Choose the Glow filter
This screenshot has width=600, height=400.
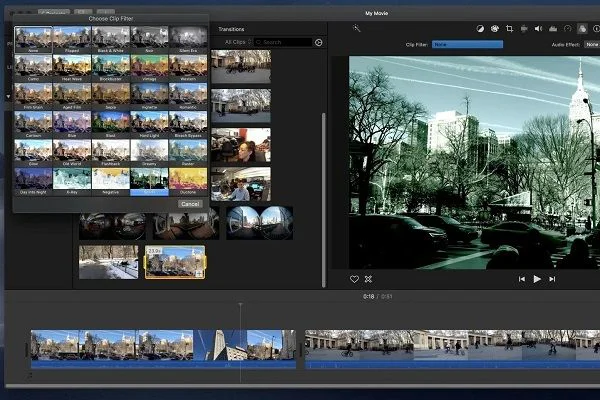pyautogui.click(x=33, y=153)
